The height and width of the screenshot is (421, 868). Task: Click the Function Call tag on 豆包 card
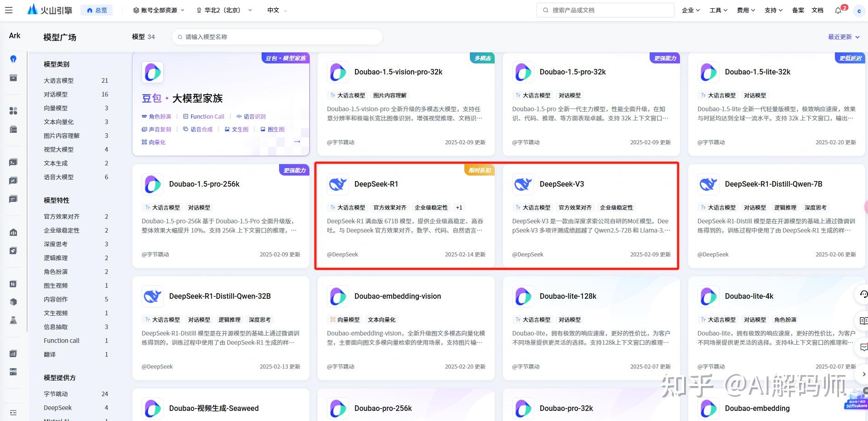click(204, 116)
